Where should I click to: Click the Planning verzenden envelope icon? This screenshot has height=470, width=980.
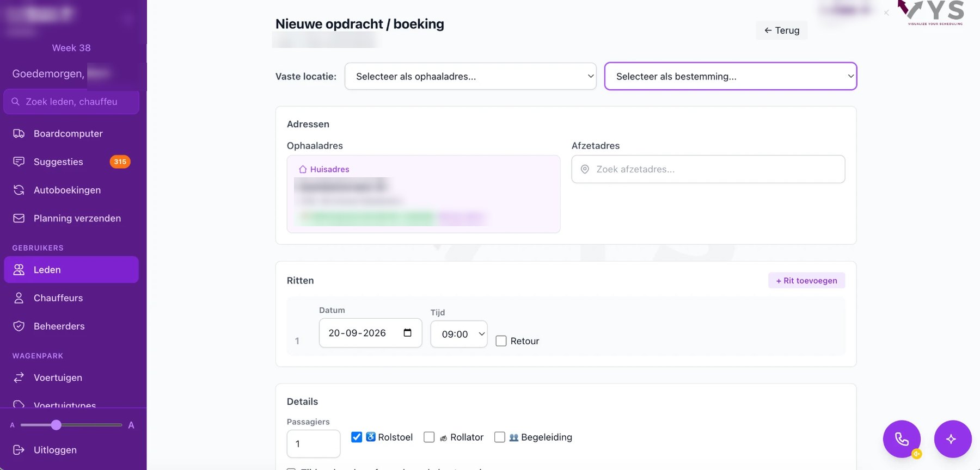coord(19,219)
